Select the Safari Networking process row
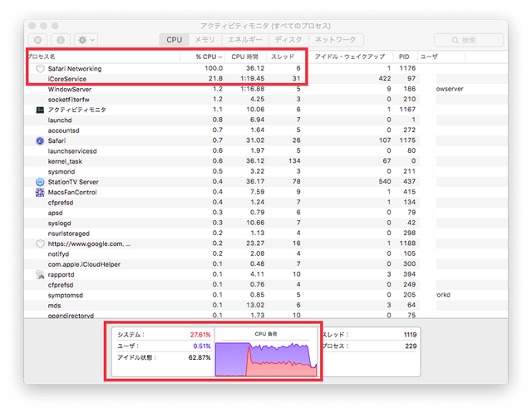 tap(266, 68)
